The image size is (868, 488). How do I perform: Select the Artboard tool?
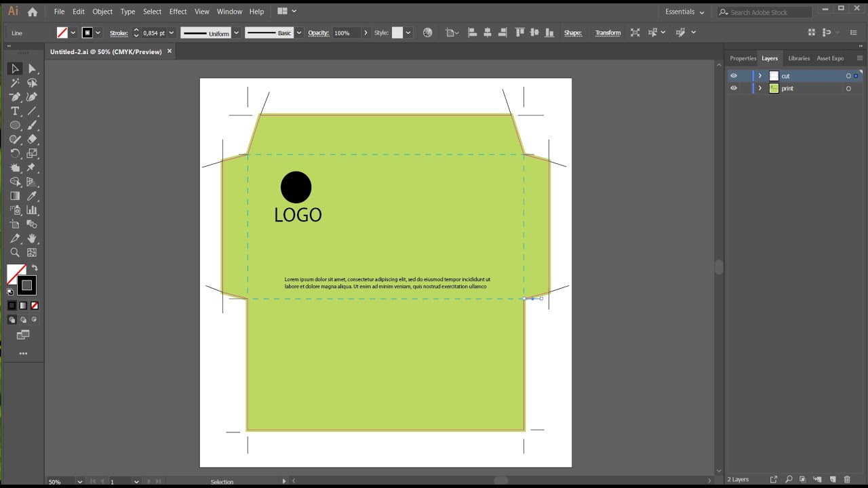[15, 224]
